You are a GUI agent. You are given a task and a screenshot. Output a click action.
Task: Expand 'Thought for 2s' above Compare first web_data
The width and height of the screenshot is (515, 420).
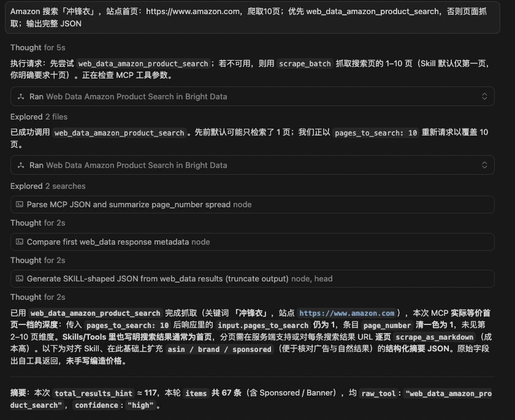tap(38, 223)
